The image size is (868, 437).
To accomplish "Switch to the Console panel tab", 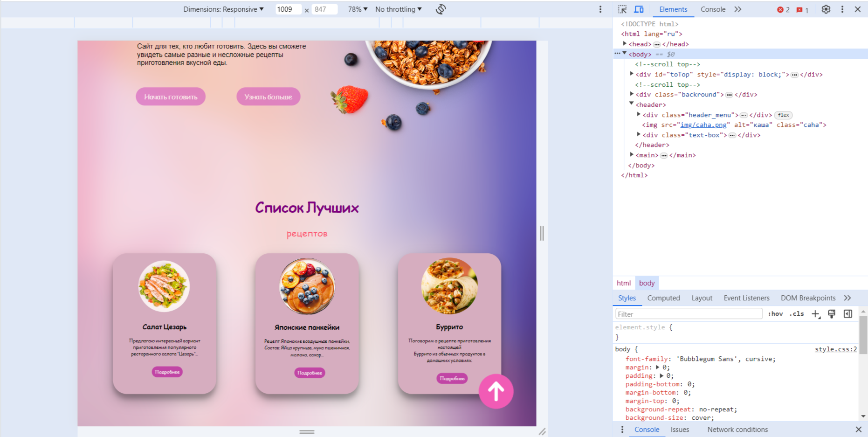I will (713, 9).
